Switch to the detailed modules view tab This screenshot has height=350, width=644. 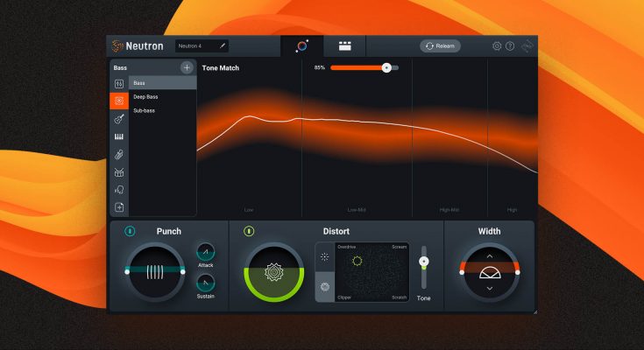tap(345, 46)
